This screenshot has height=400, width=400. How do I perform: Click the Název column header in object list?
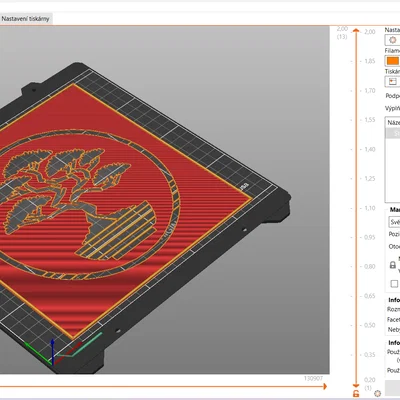point(393,123)
